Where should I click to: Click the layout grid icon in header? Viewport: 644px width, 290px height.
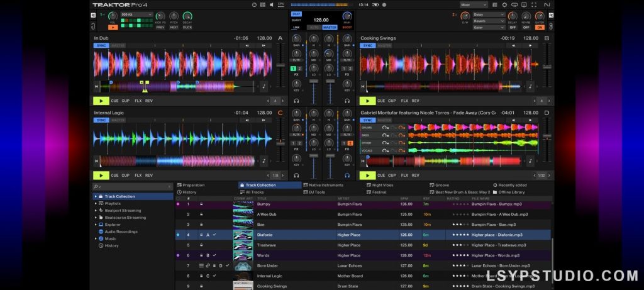point(262,5)
